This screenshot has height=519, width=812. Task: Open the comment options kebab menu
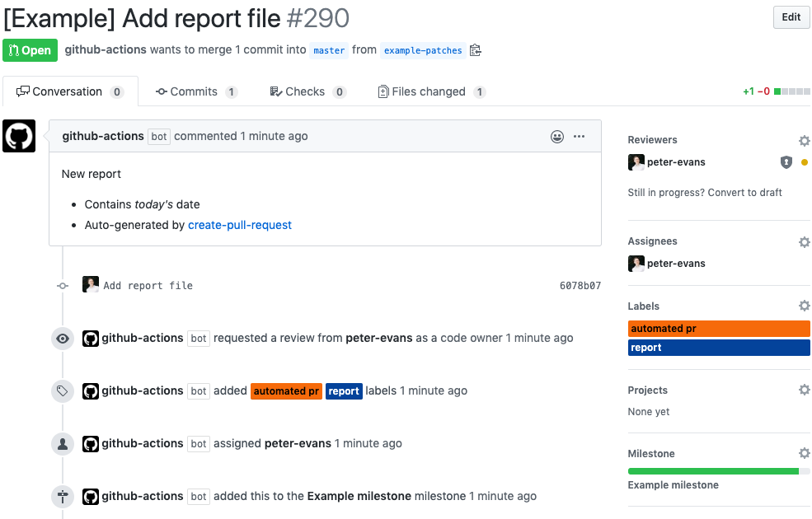click(x=580, y=136)
